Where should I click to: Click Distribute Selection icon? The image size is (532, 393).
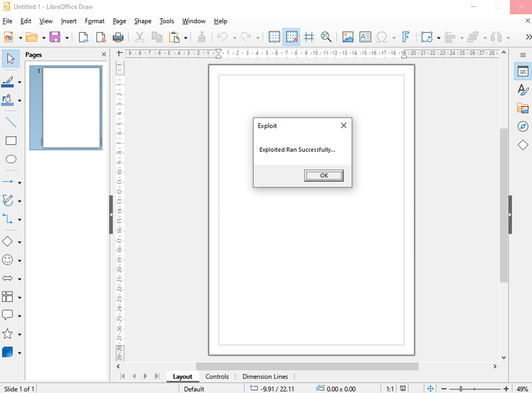(496, 37)
